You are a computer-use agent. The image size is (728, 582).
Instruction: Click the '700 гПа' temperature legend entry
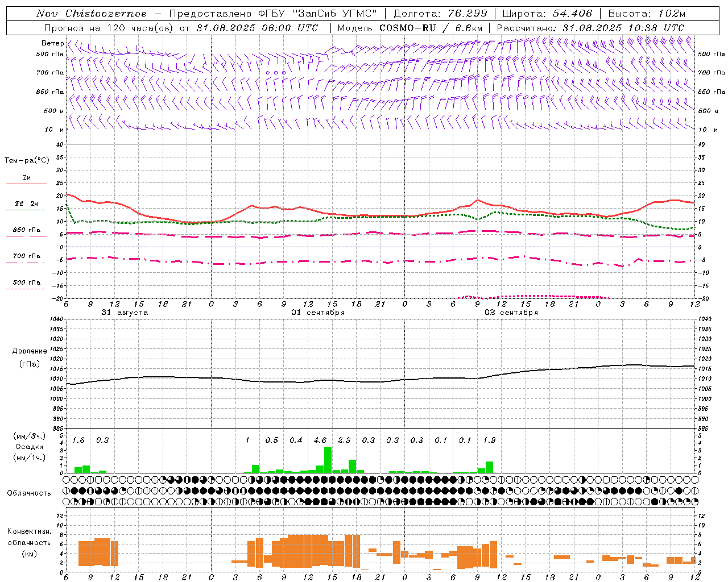(x=27, y=256)
